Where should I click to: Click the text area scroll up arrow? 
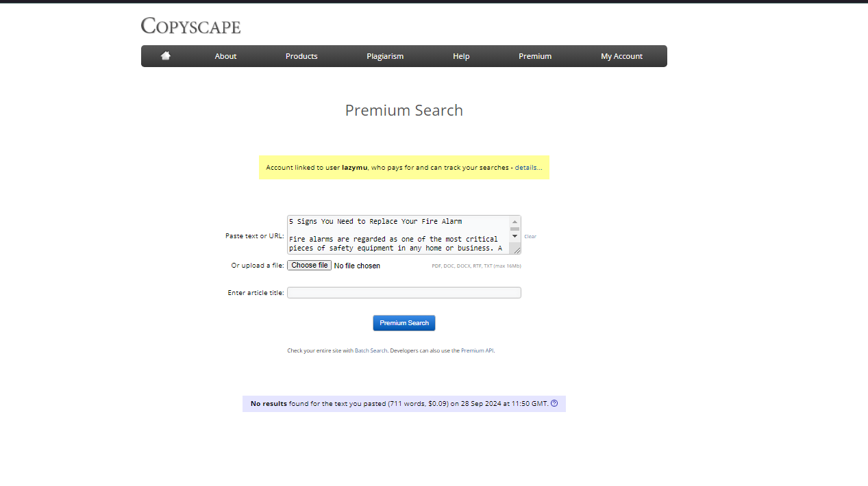pyautogui.click(x=515, y=221)
